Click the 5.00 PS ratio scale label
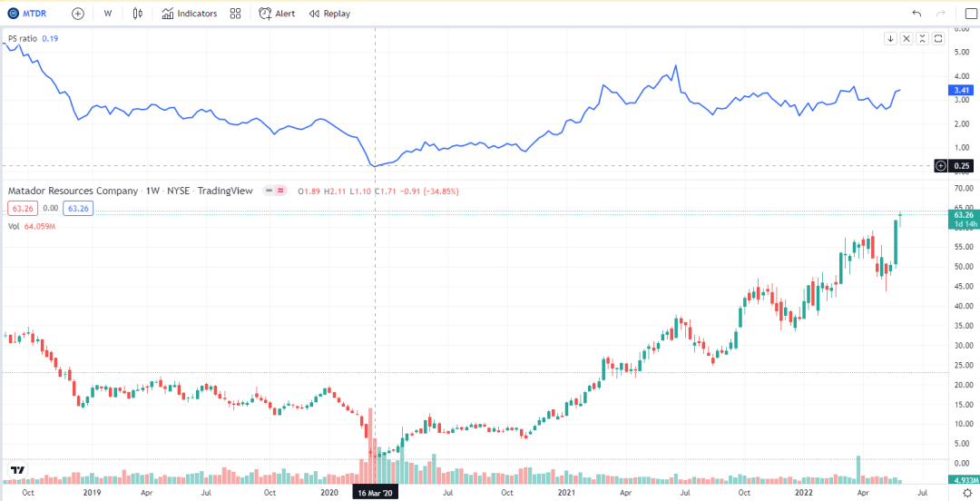The image size is (980, 501). tap(964, 52)
